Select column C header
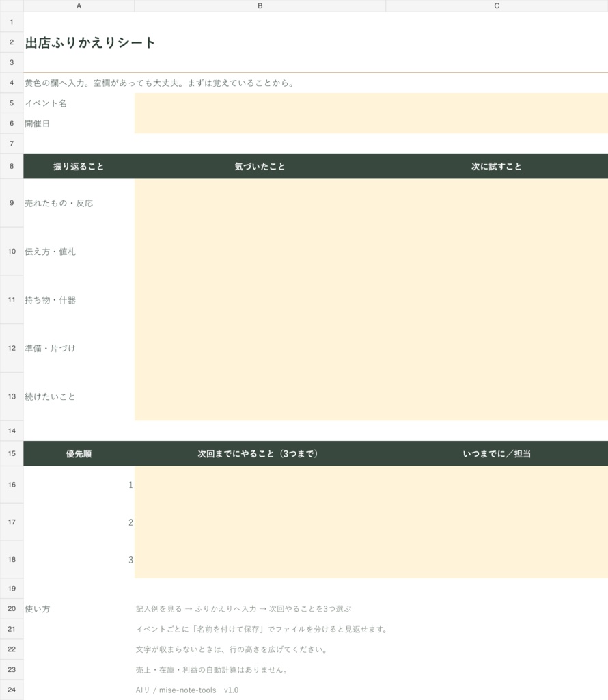 pyautogui.click(x=497, y=5)
